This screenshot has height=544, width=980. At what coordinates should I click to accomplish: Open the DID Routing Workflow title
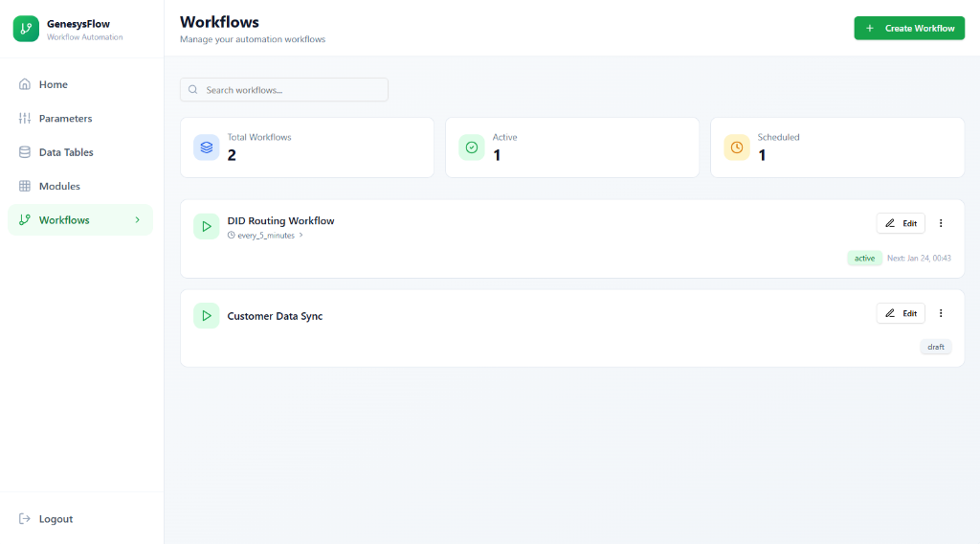pyautogui.click(x=280, y=220)
